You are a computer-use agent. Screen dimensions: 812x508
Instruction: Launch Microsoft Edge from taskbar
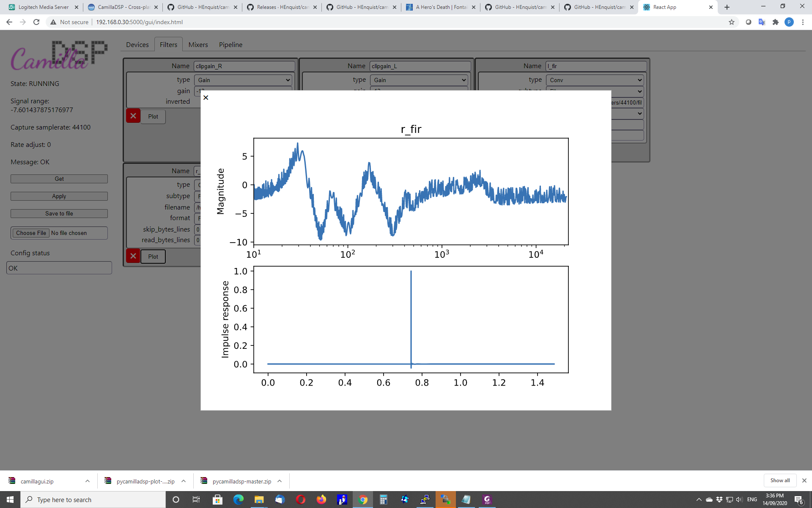[x=238, y=500]
